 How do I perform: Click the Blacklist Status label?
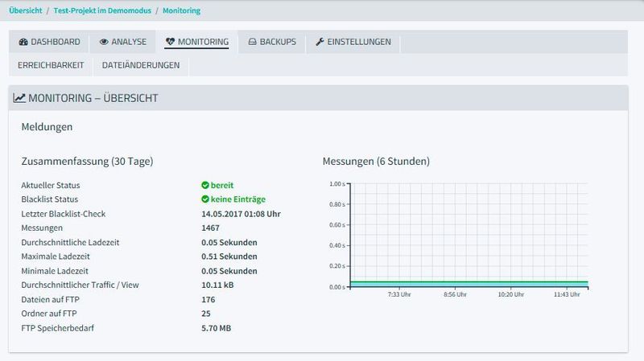pyautogui.click(x=50, y=199)
